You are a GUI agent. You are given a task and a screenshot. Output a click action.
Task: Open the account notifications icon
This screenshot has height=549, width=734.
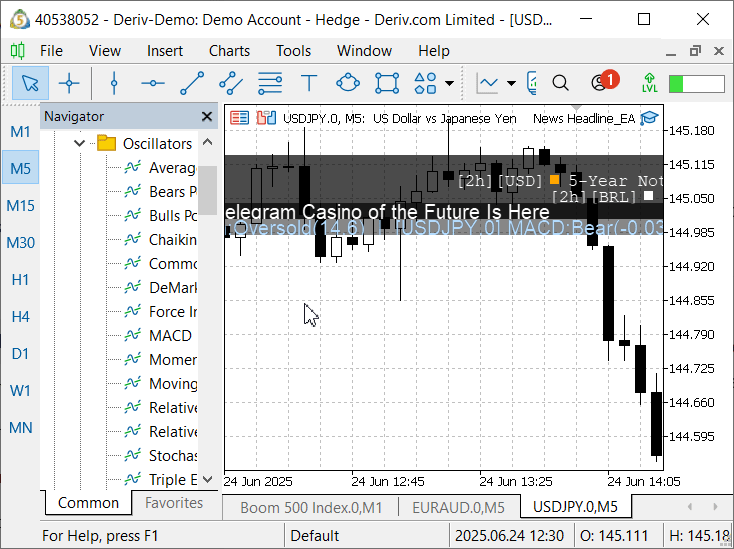coord(603,82)
